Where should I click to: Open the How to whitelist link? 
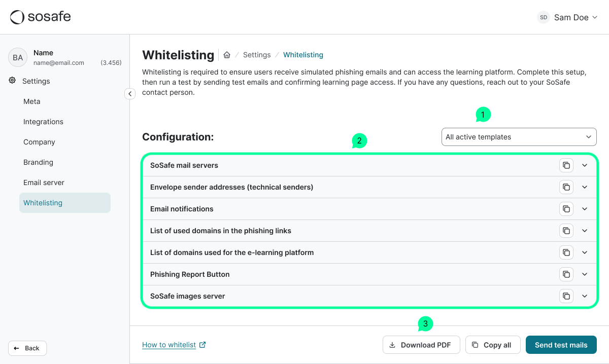tap(170, 345)
